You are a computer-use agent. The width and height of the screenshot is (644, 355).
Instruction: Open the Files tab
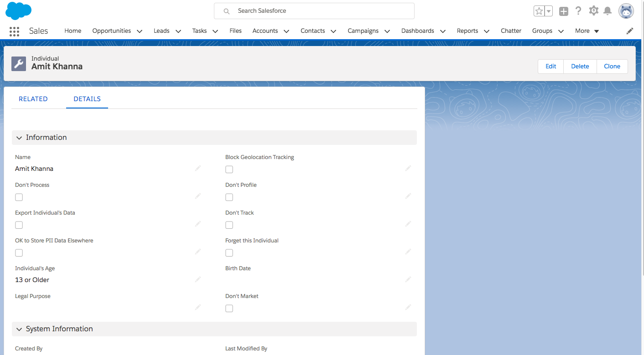(x=236, y=31)
